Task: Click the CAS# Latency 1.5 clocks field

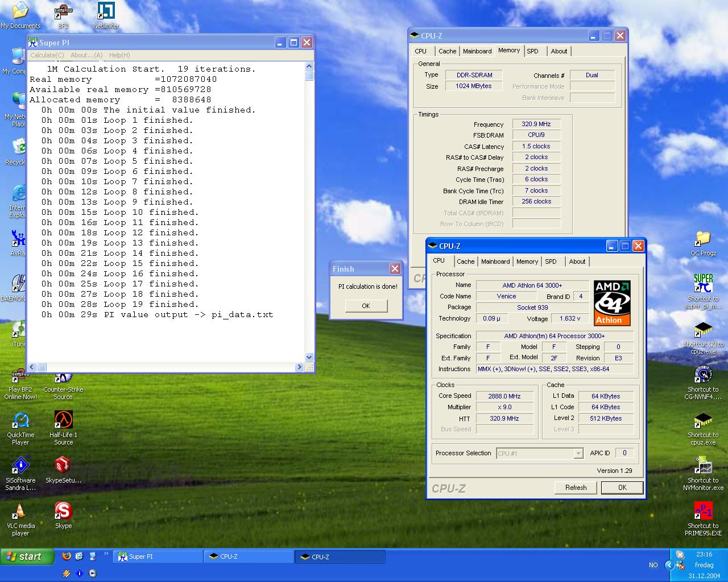Action: (536, 146)
